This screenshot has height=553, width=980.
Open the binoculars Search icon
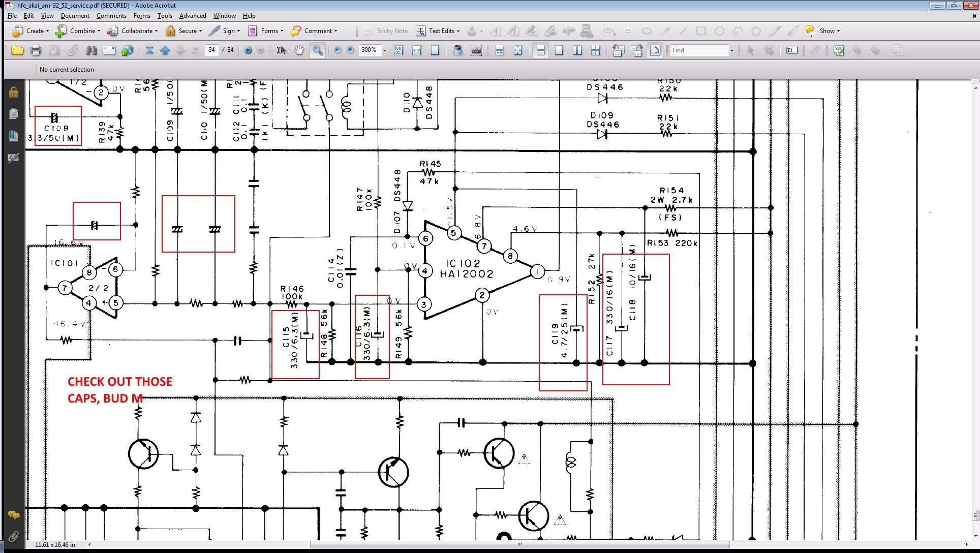[x=91, y=50]
